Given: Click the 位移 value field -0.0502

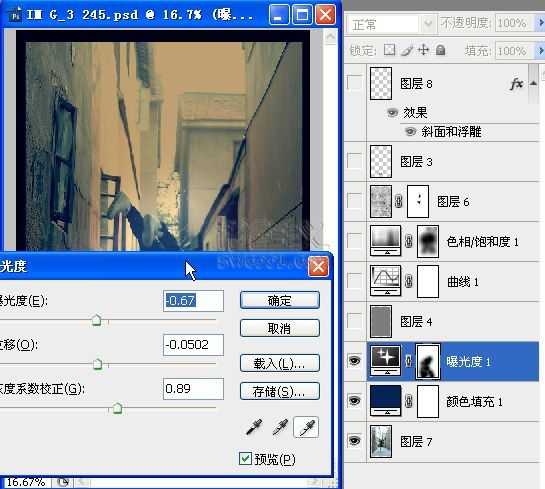Looking at the screenshot, I should coord(193,345).
